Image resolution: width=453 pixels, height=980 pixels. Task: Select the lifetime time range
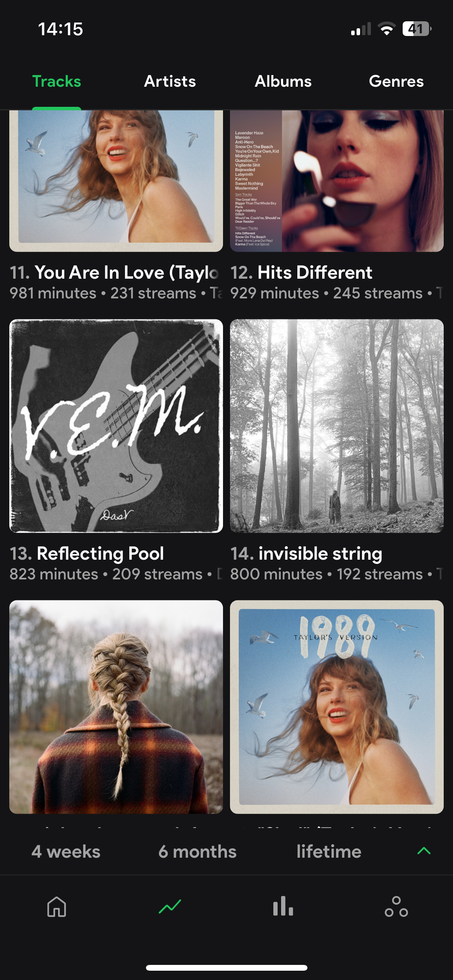click(329, 852)
